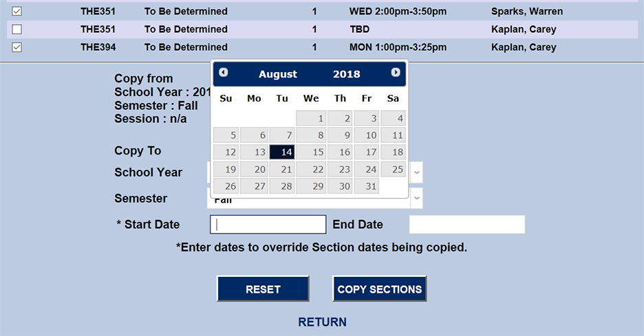Expand the Semester dropdown arrow
644x336 pixels.
(x=416, y=199)
